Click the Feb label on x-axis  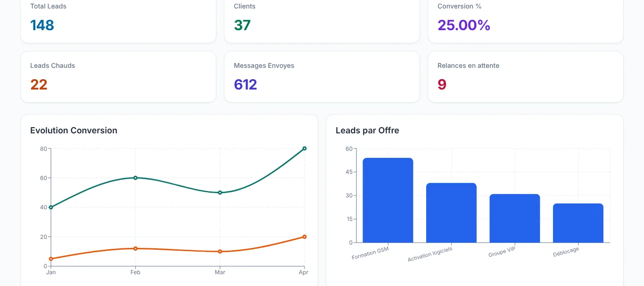pos(135,272)
